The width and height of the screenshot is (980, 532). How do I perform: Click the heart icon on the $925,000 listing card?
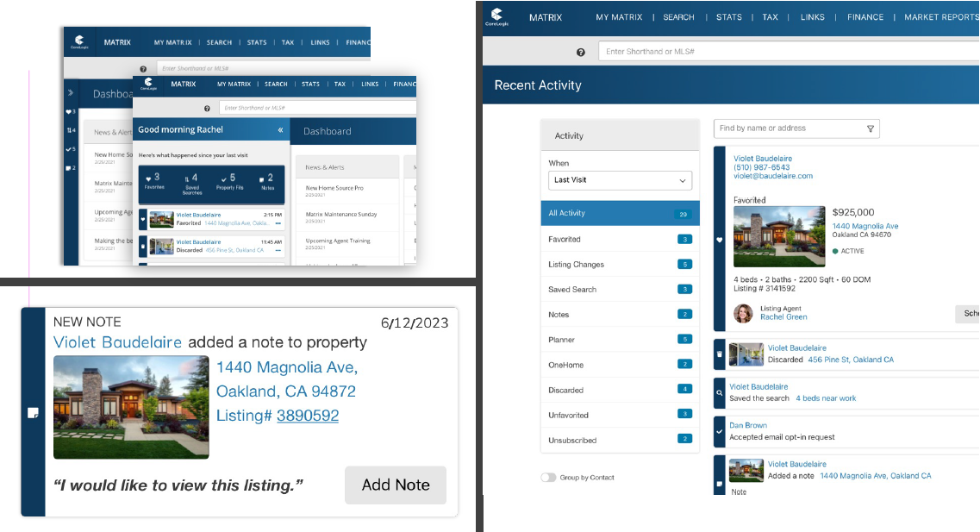720,240
